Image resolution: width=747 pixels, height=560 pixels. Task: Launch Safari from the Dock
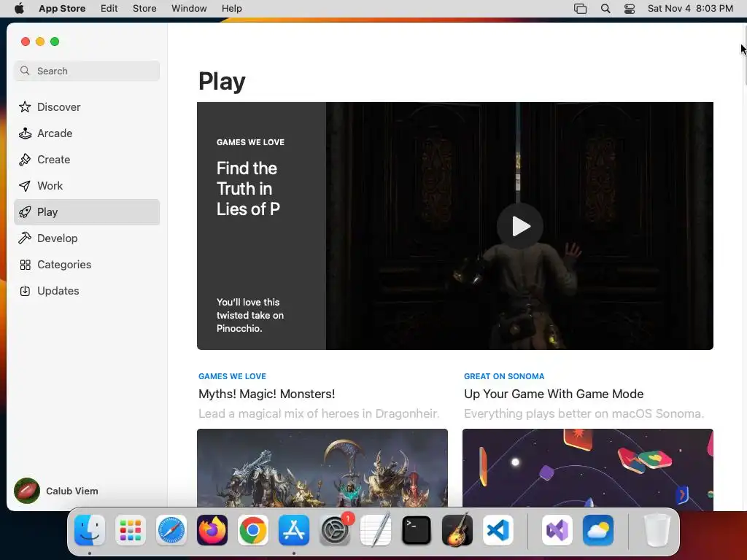pos(171,530)
